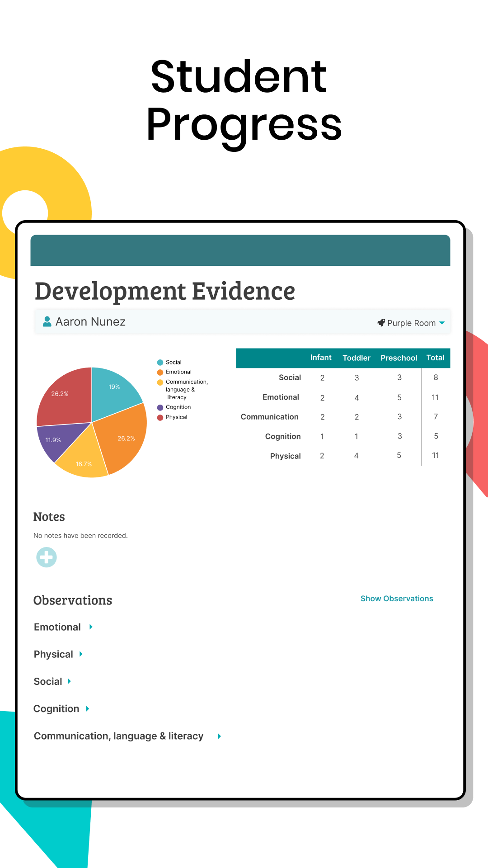The width and height of the screenshot is (488, 868).
Task: Click the Show Observations link
Action: [x=397, y=599]
